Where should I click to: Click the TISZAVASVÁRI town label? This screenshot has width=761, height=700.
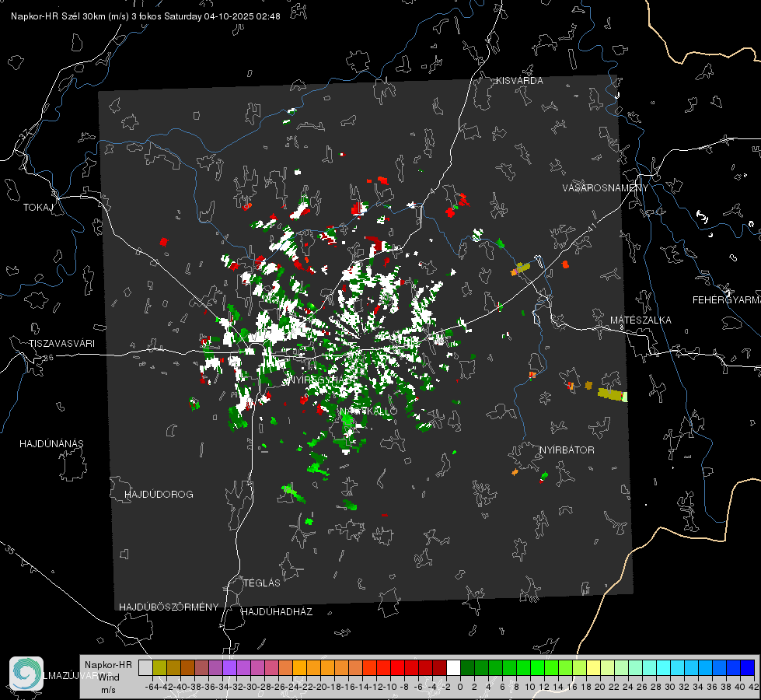coord(61,344)
